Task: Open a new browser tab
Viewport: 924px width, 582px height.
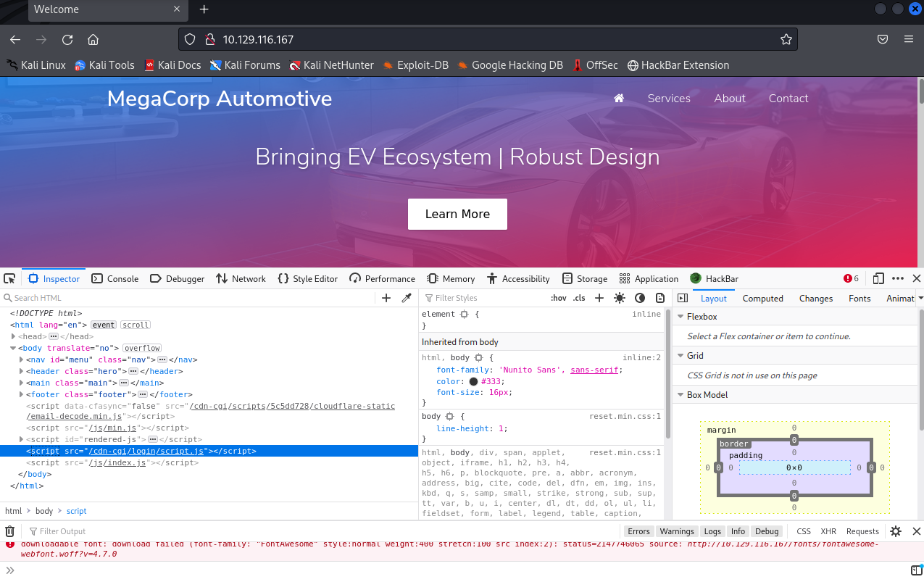Action: click(204, 9)
